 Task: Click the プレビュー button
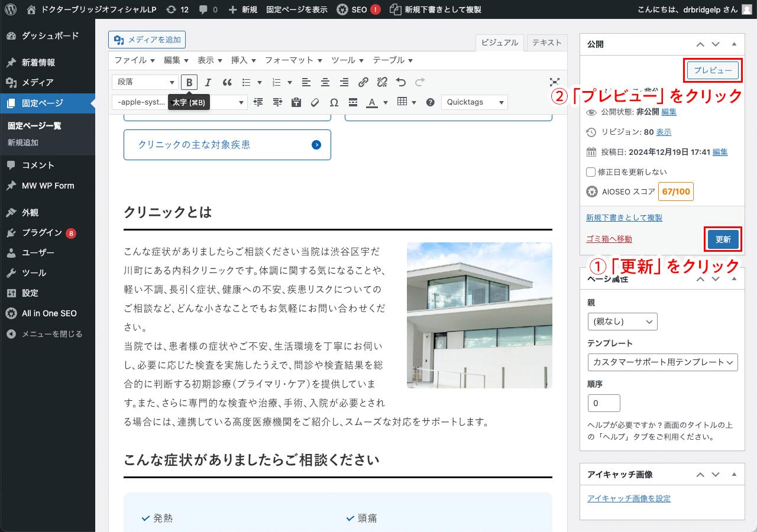click(713, 70)
